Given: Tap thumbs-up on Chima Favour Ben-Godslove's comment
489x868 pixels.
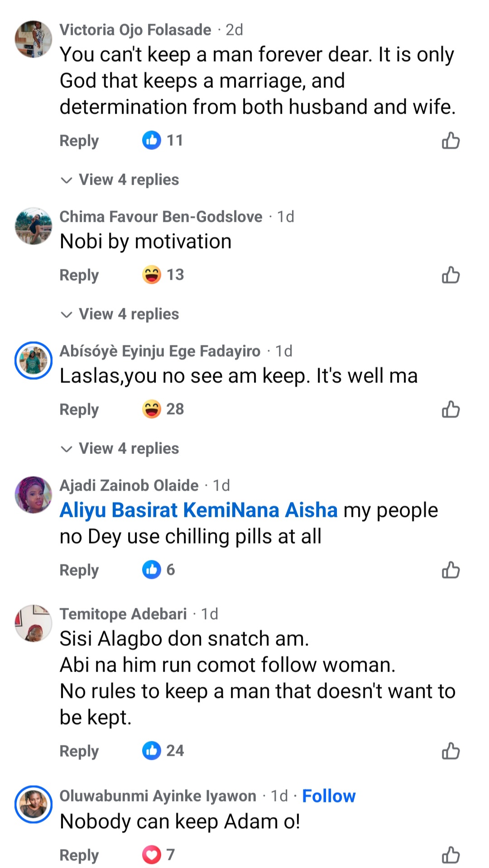Looking at the screenshot, I should click(451, 275).
